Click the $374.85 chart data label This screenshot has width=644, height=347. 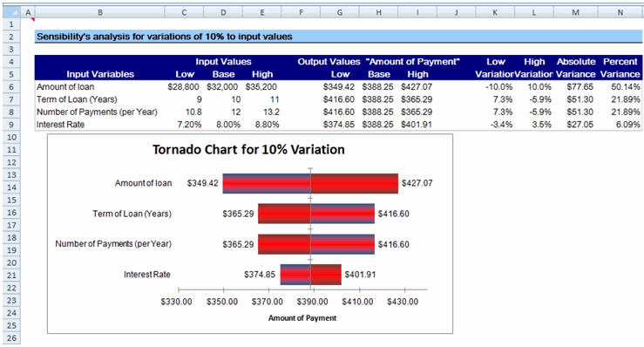[x=260, y=275]
